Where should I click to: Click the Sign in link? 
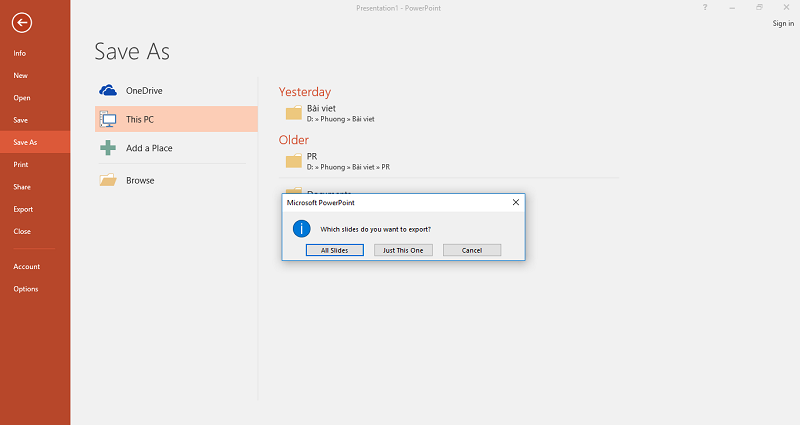click(783, 24)
